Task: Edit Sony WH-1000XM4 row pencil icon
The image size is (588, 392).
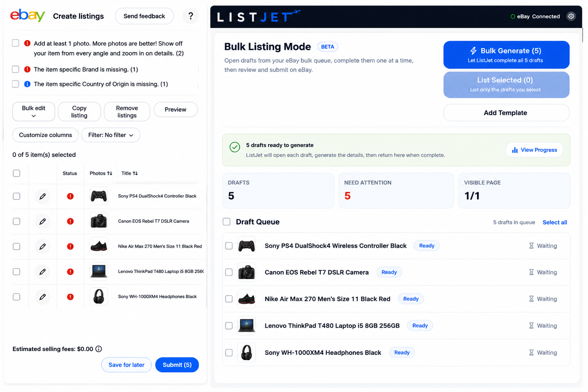Action: [43, 297]
